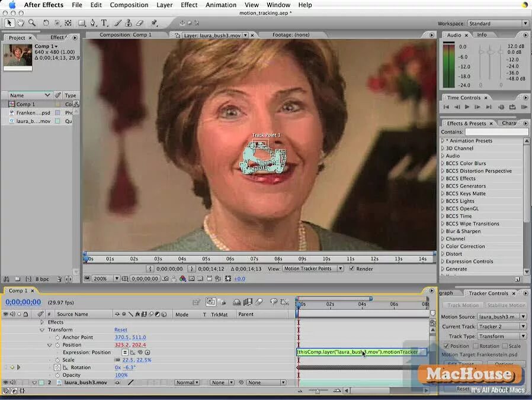Select the Zoom magnifier tool
This screenshot has height=400, width=532.
(x=32, y=23)
